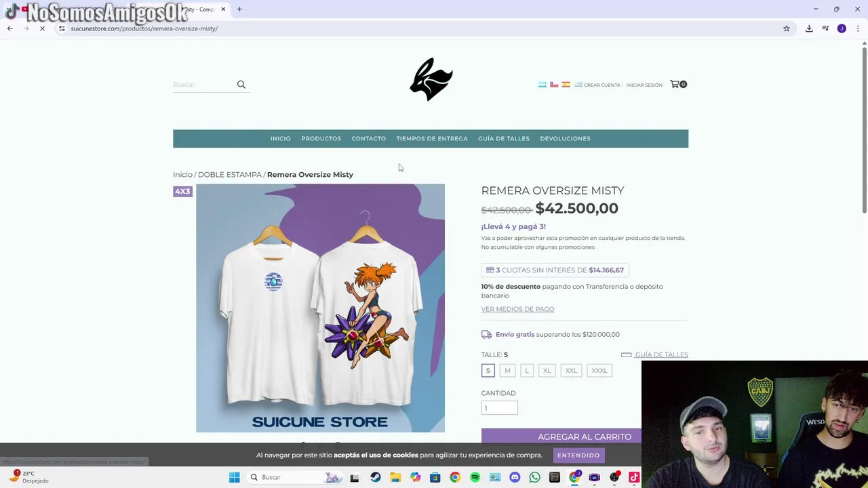868x488 pixels.
Task: Click the page vertical scrollbar
Action: [x=864, y=129]
